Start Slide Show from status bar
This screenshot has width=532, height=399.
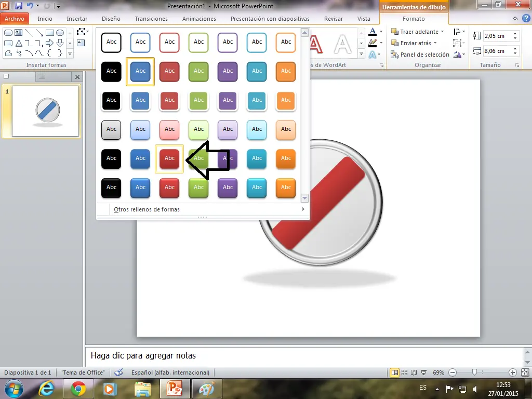(424, 373)
